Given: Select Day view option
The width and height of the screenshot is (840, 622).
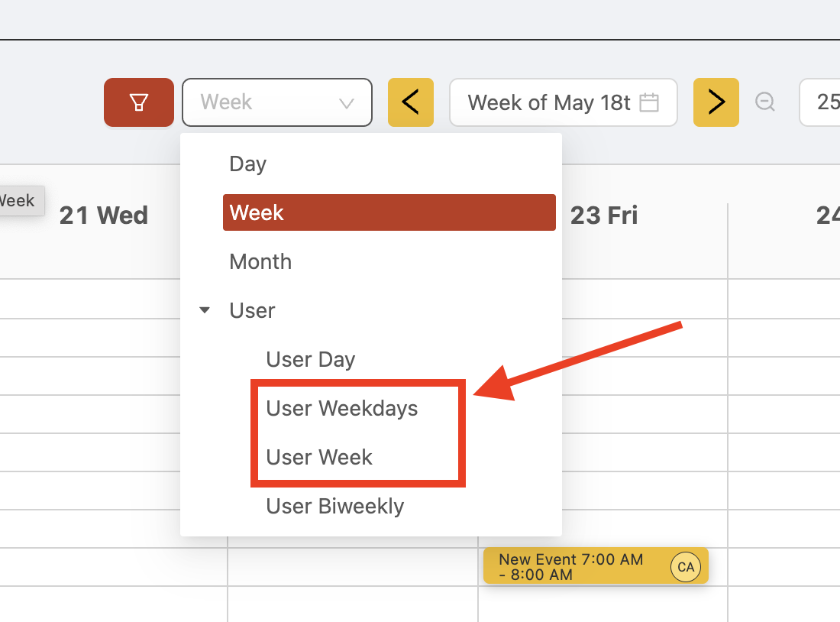Looking at the screenshot, I should [x=389, y=164].
